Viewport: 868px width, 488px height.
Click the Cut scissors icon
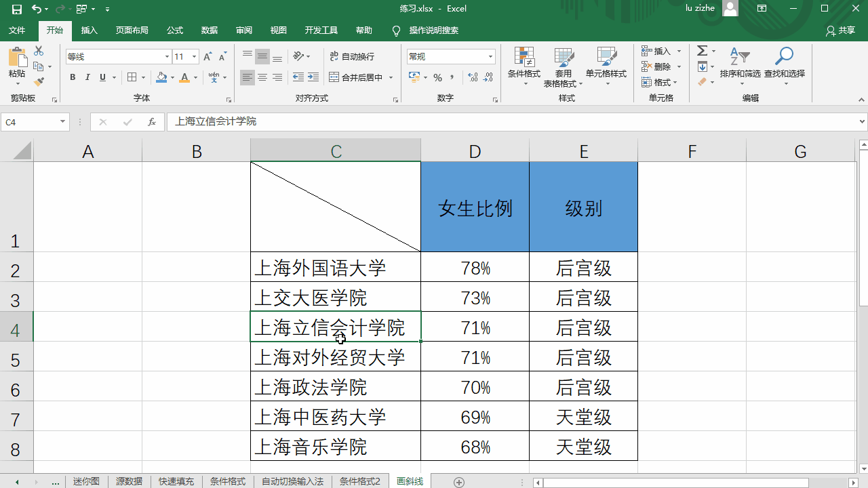39,52
